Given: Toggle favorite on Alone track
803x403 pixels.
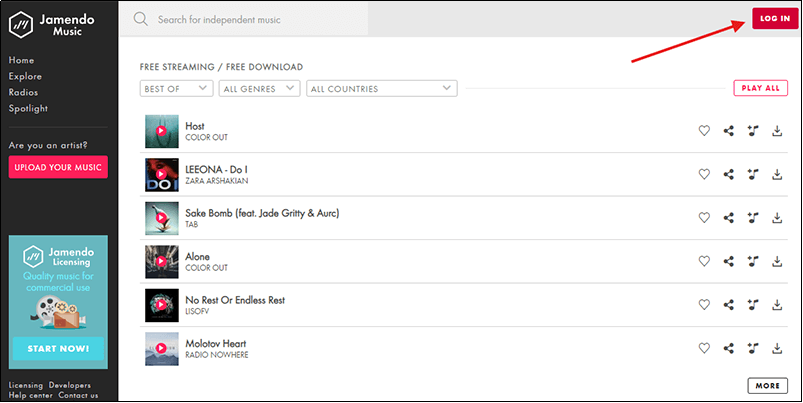Looking at the screenshot, I should pos(704,261).
